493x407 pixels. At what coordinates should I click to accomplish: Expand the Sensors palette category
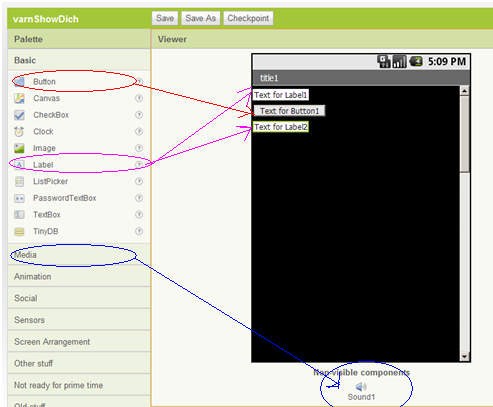[x=79, y=320]
